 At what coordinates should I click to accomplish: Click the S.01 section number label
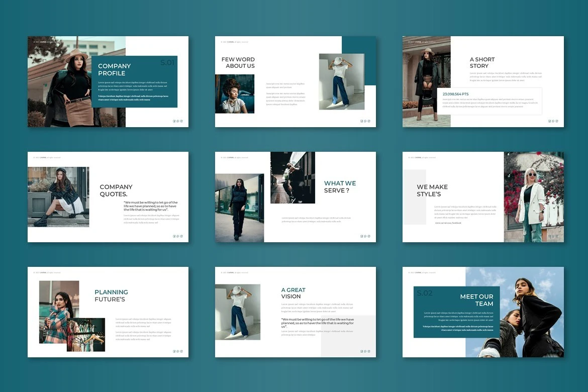tap(167, 63)
